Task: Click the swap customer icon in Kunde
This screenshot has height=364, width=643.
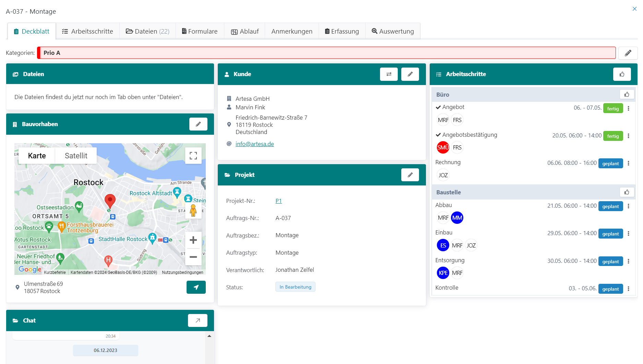Action: (389, 74)
